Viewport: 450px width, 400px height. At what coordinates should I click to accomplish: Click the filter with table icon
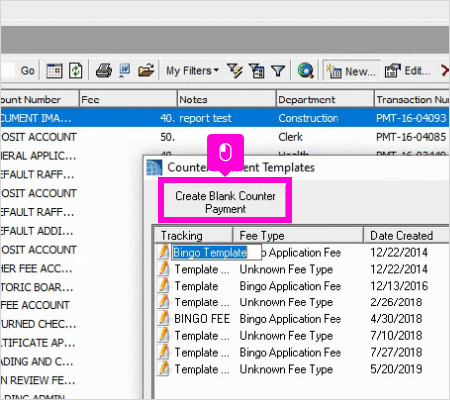coord(257,71)
